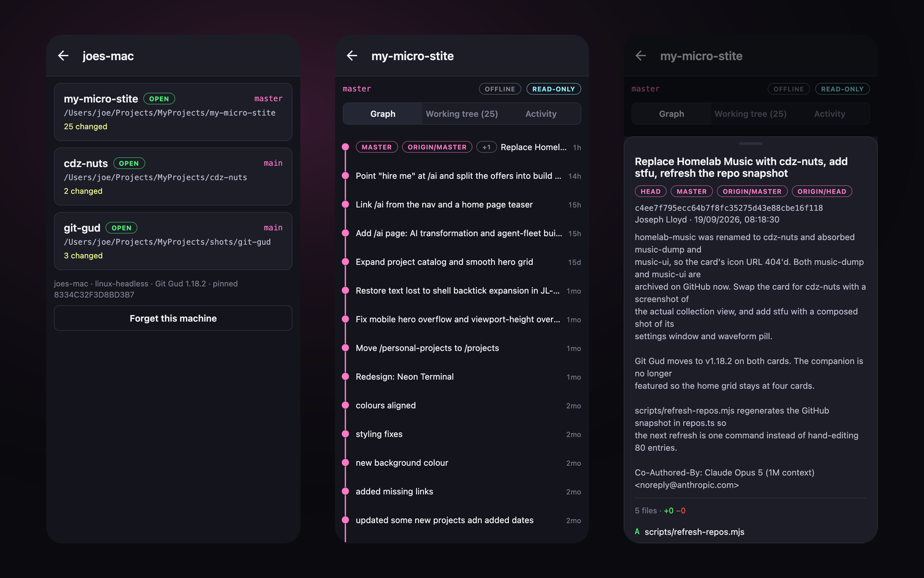Open the my-micro-stite repository card

[x=173, y=112]
